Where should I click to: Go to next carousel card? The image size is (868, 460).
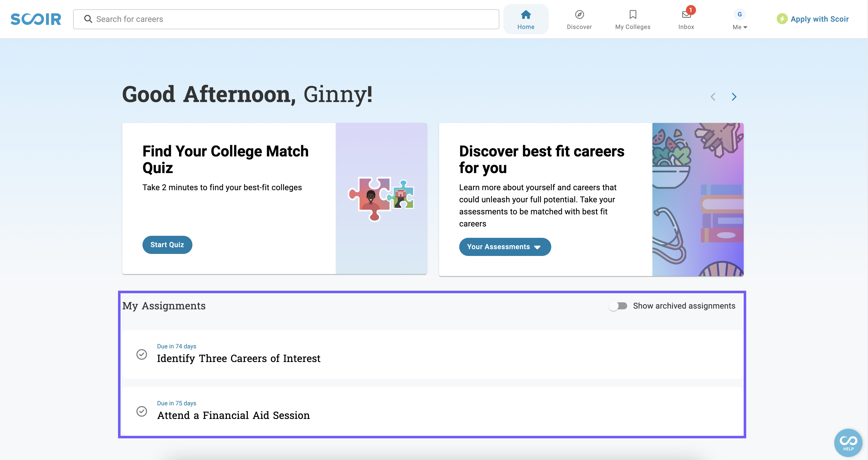734,97
